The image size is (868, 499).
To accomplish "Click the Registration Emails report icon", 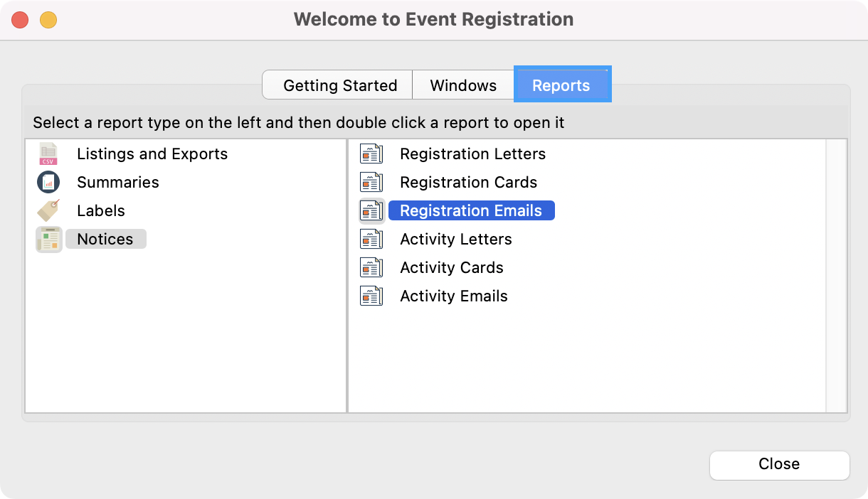I will pos(371,211).
